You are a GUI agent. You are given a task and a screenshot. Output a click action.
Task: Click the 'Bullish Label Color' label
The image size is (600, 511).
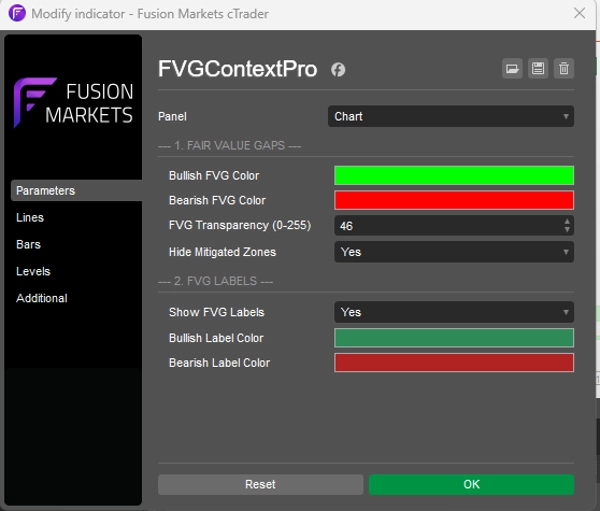coord(216,338)
